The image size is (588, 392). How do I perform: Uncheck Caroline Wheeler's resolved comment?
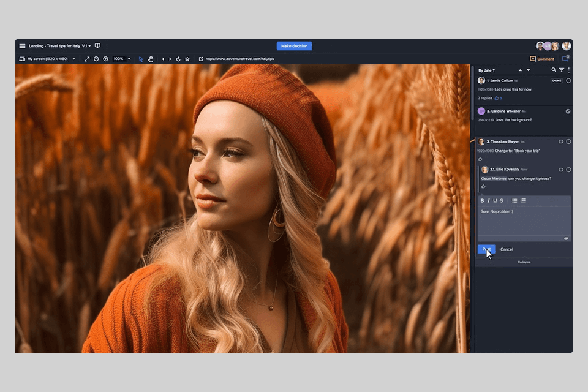[x=568, y=111]
